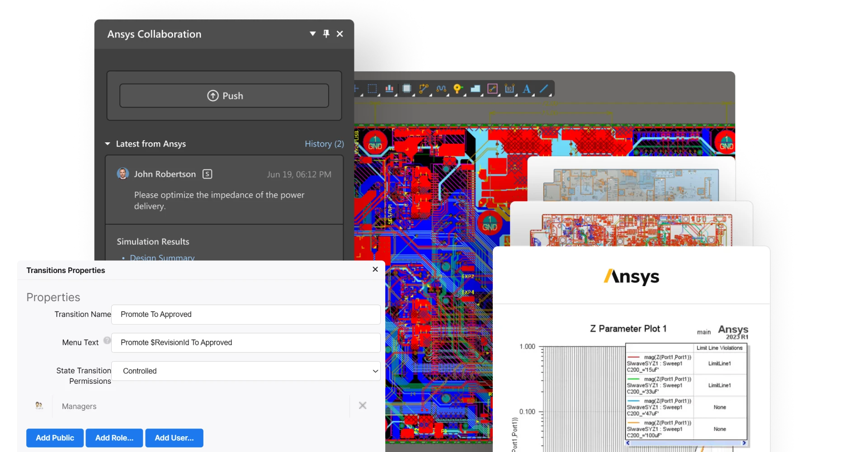
Task: Click the Z Parameter Plot 1 title
Action: coord(628,329)
